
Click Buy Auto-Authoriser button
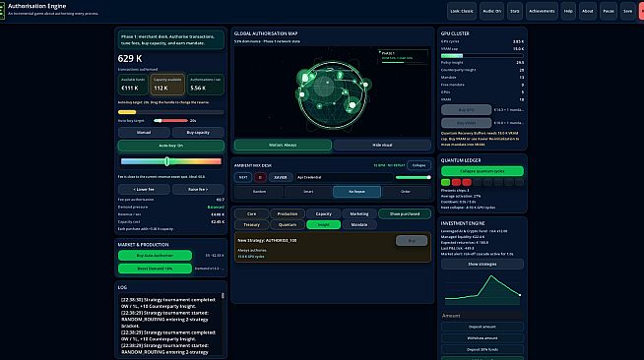coord(155,256)
